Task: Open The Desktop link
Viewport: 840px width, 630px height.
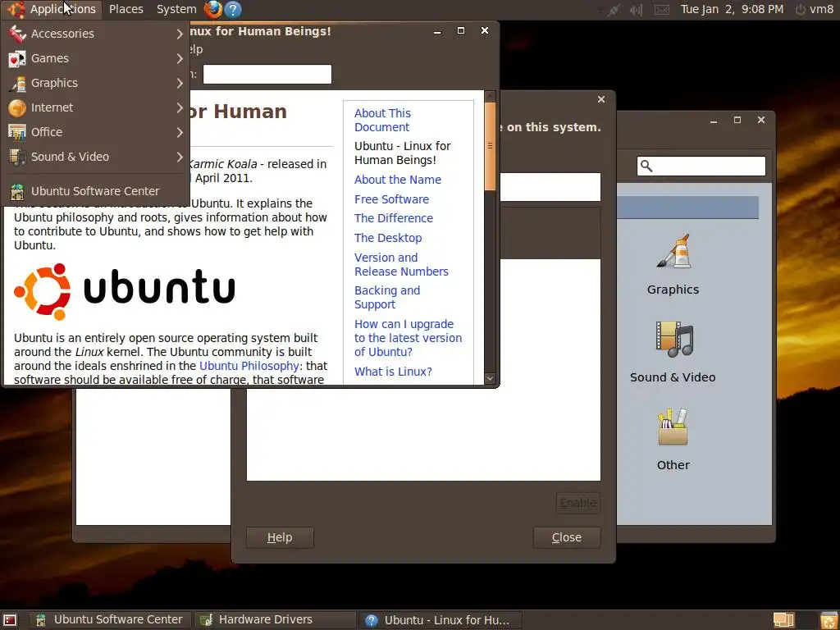Action: (x=388, y=238)
